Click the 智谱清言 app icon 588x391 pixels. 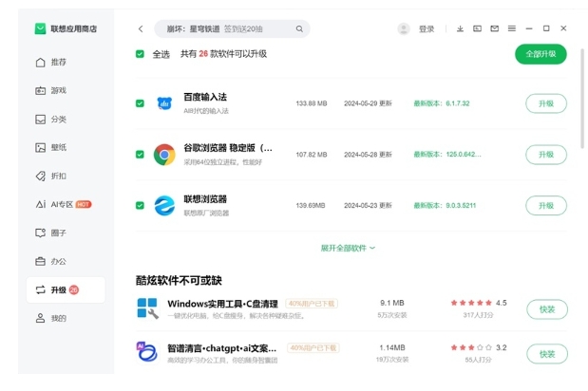pyautogui.click(x=146, y=352)
